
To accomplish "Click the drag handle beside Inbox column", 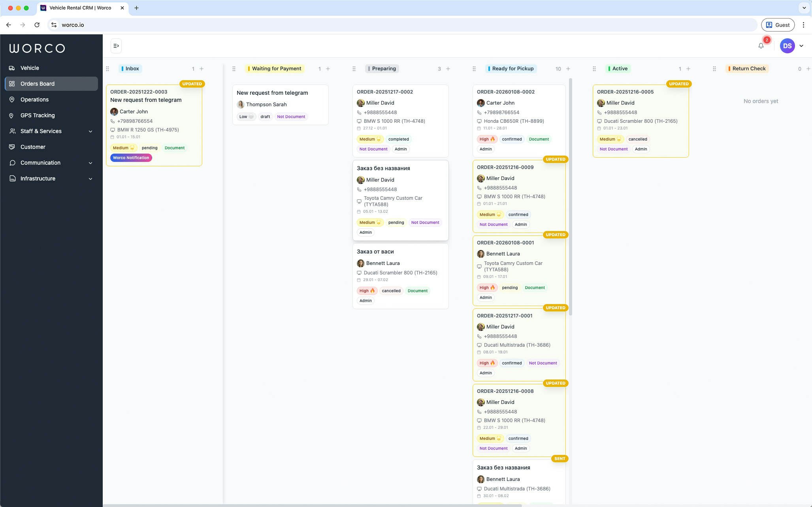I will 107,68.
